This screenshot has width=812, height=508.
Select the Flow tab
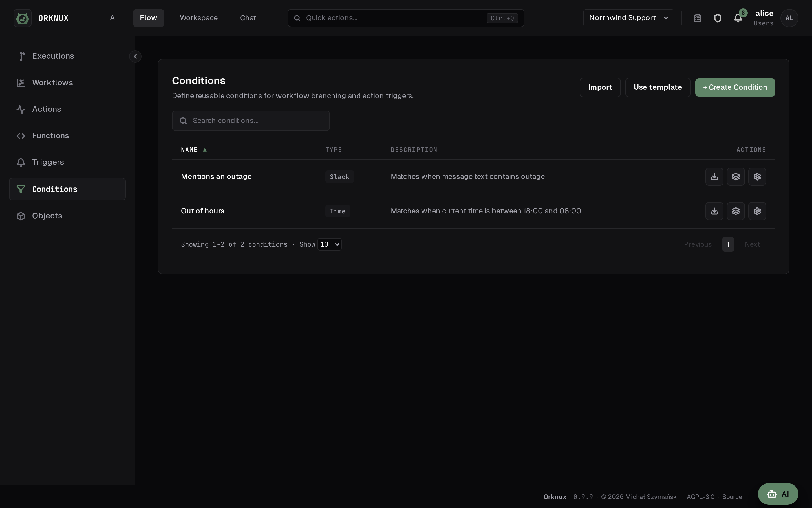tap(148, 18)
